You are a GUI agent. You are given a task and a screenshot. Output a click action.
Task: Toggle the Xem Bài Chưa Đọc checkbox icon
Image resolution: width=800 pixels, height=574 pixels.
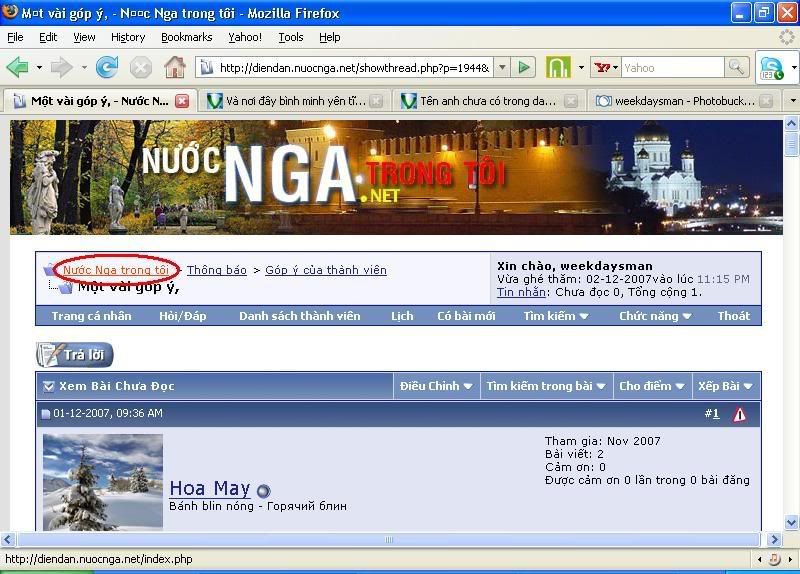click(48, 386)
